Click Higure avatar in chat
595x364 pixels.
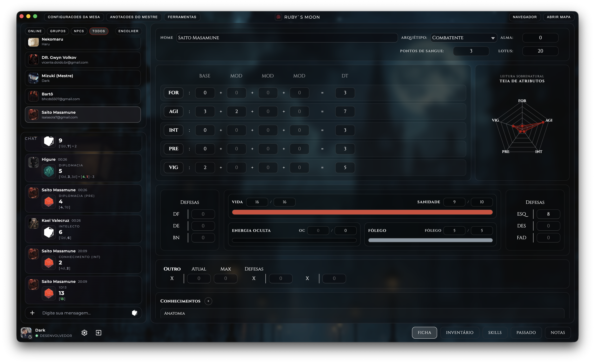point(33,162)
